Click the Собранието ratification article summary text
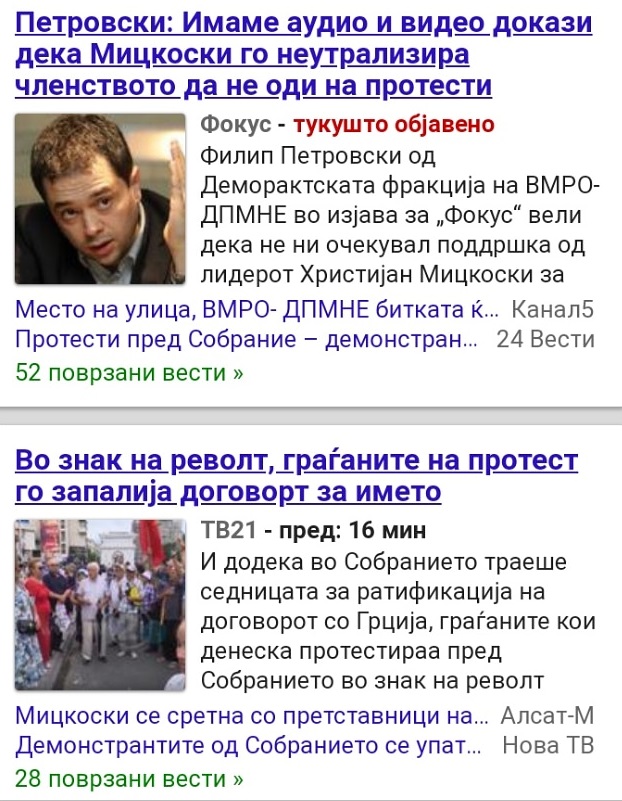The width and height of the screenshot is (622, 801). pyautogui.click(x=398, y=621)
